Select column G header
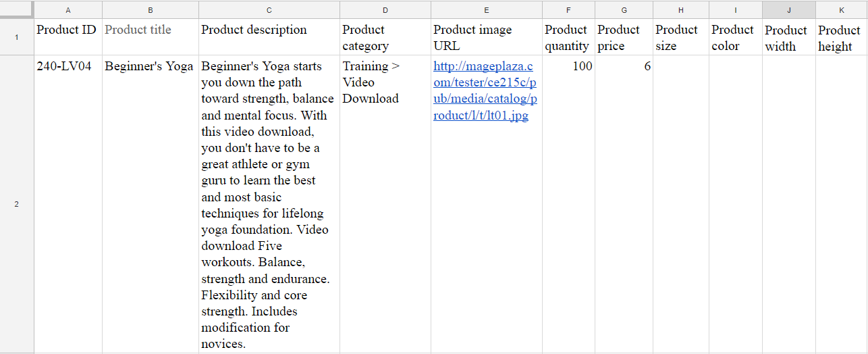The width and height of the screenshot is (868, 354). click(x=624, y=9)
